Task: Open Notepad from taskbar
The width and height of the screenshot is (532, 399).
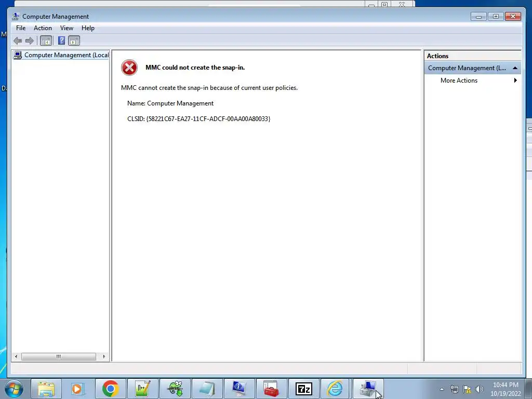Action: (x=207, y=389)
